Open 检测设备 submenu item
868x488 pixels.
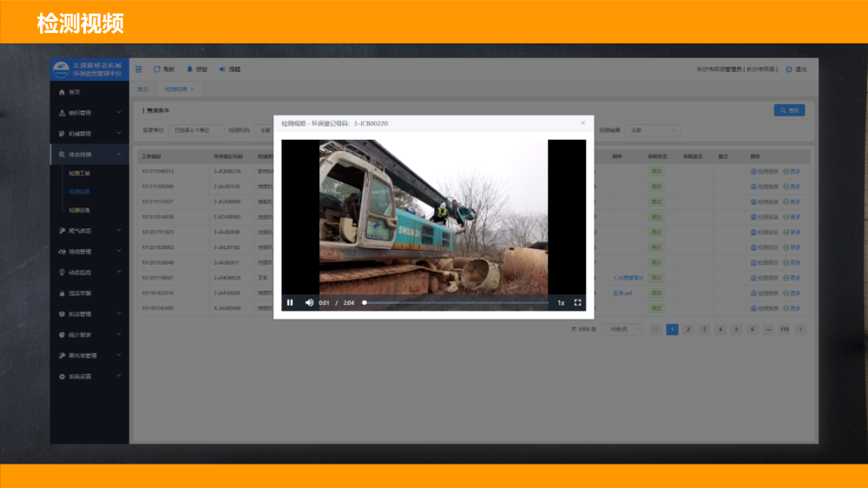coord(79,210)
